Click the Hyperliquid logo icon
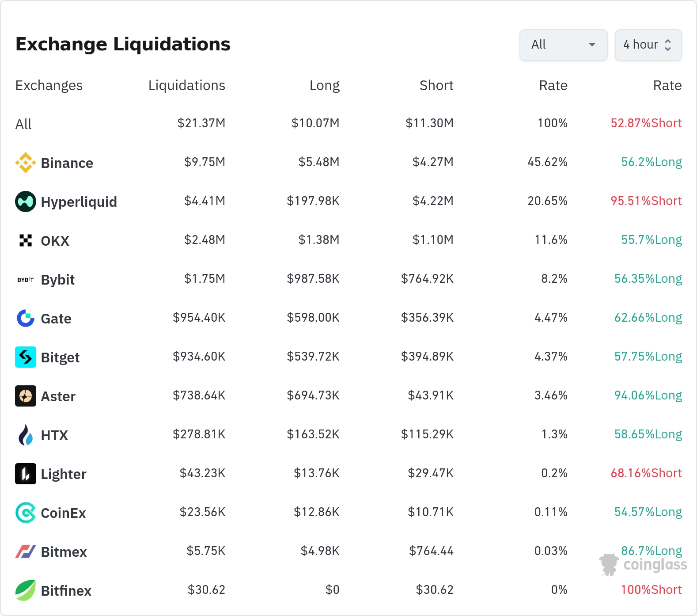 (26, 202)
